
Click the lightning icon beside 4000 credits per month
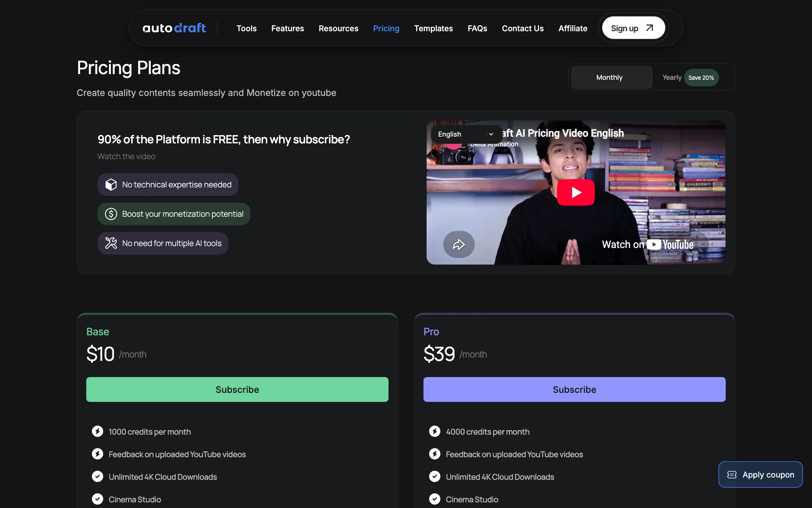click(x=435, y=431)
